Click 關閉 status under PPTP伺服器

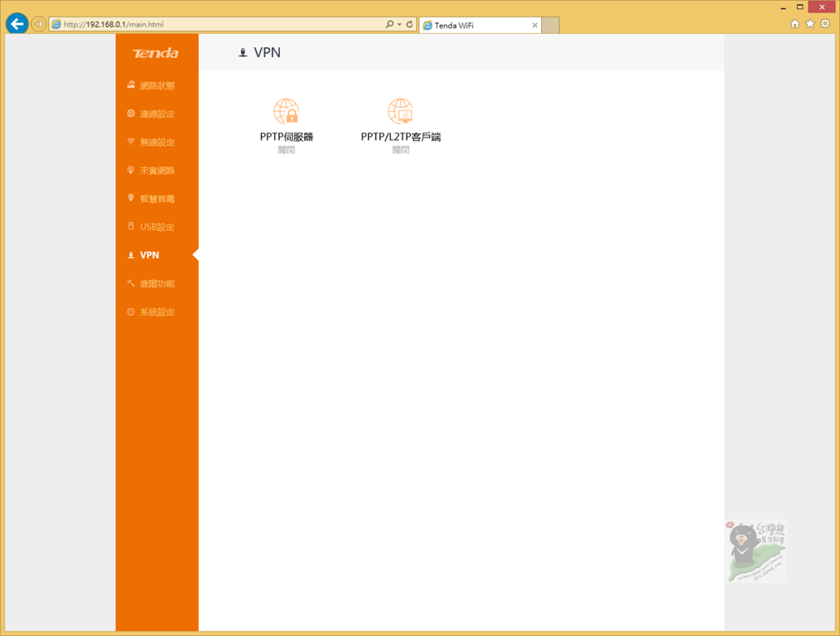[287, 150]
